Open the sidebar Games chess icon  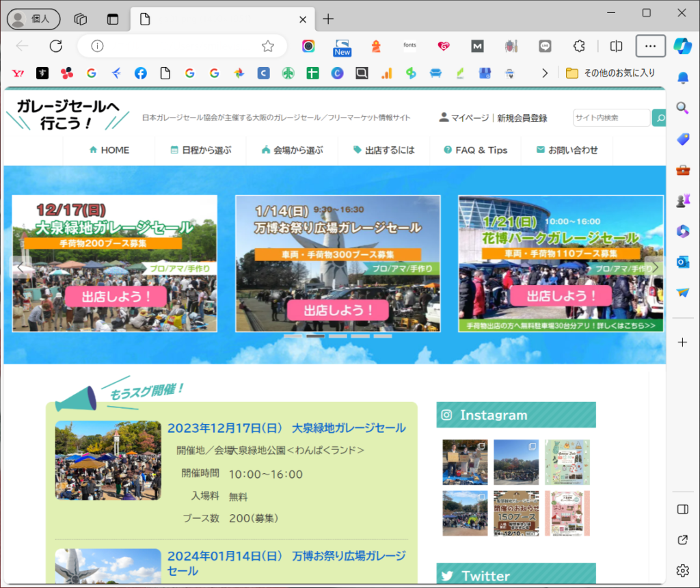(x=683, y=200)
